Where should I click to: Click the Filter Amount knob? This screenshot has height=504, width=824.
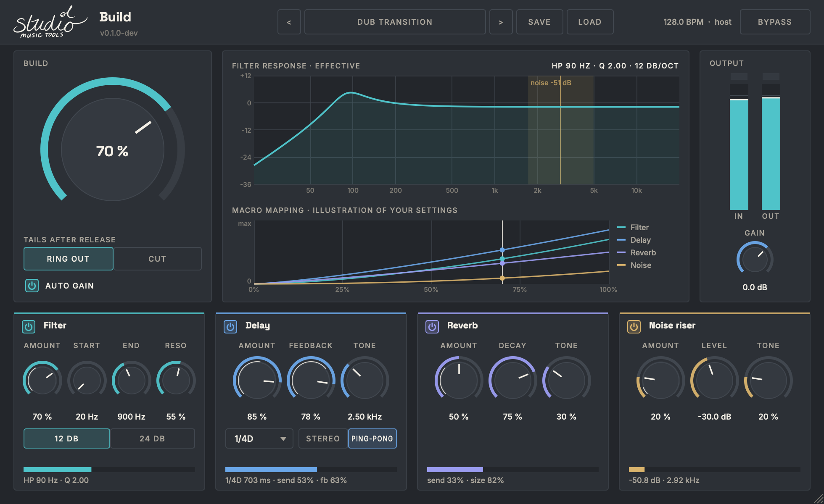pos(42,380)
